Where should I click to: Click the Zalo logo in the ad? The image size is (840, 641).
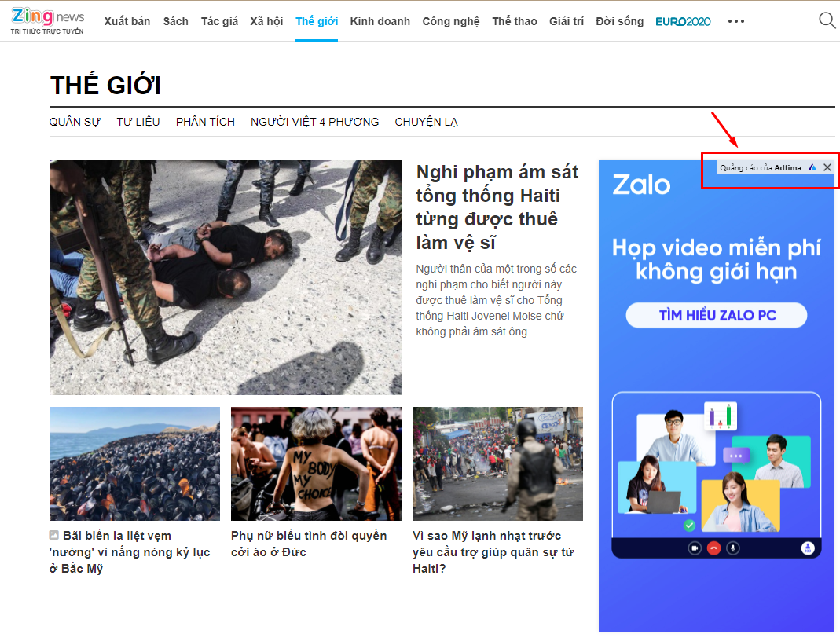[641, 185]
